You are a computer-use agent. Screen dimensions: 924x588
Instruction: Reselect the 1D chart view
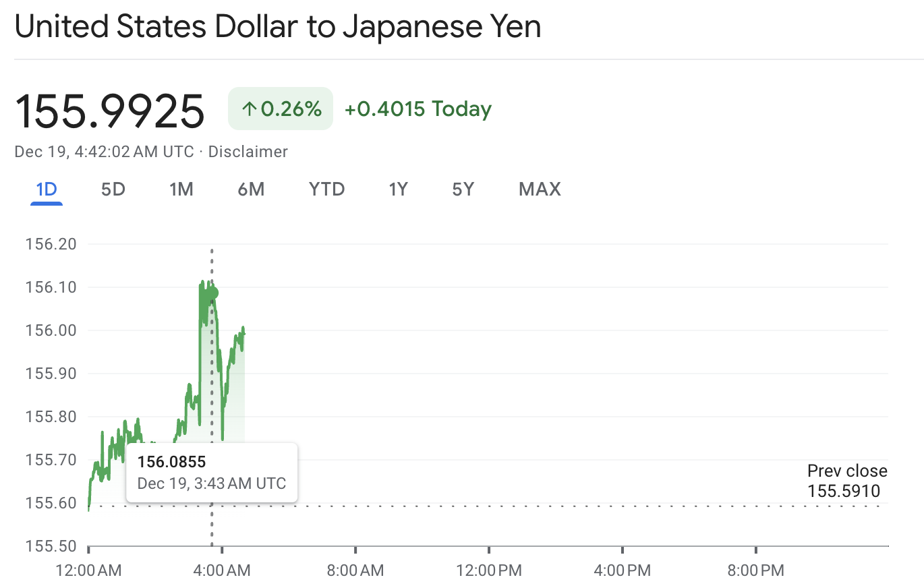pyautogui.click(x=46, y=189)
